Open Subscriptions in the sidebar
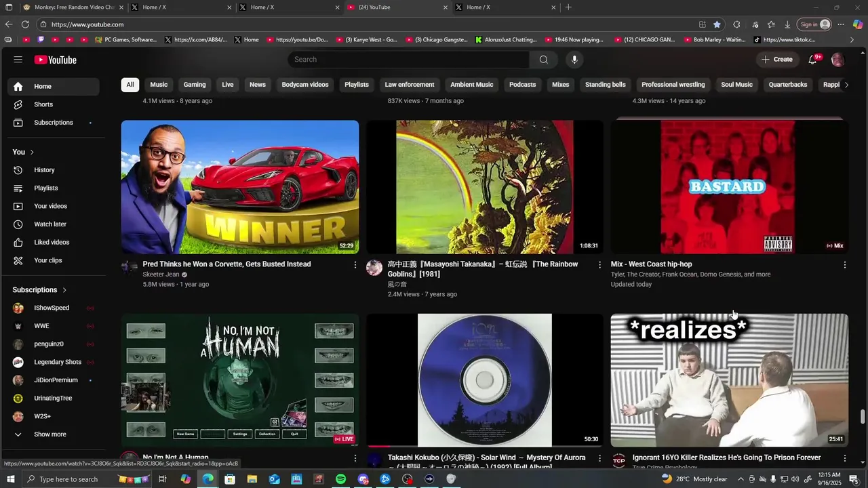 click(x=53, y=123)
